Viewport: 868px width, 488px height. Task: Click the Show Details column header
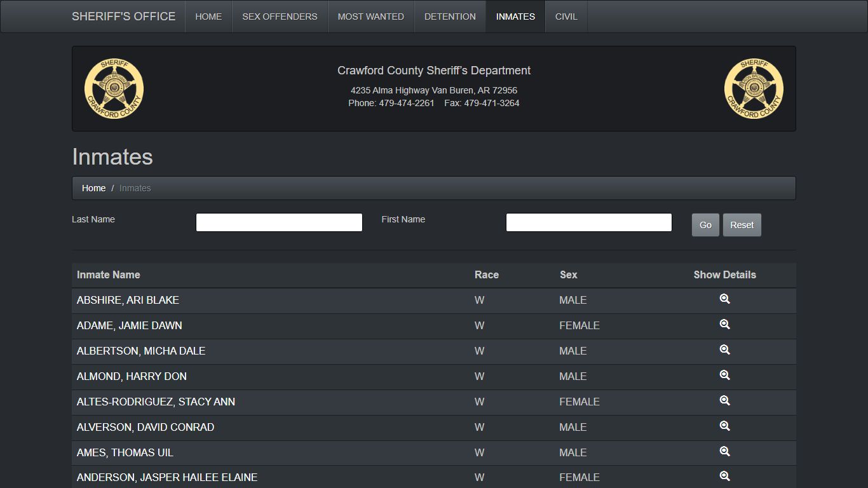coord(724,274)
